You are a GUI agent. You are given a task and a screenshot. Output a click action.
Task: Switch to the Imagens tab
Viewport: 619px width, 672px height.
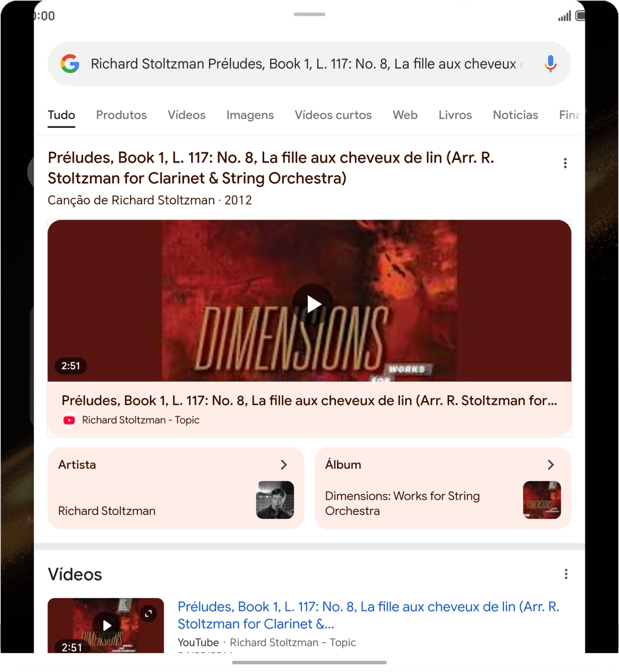tap(250, 115)
